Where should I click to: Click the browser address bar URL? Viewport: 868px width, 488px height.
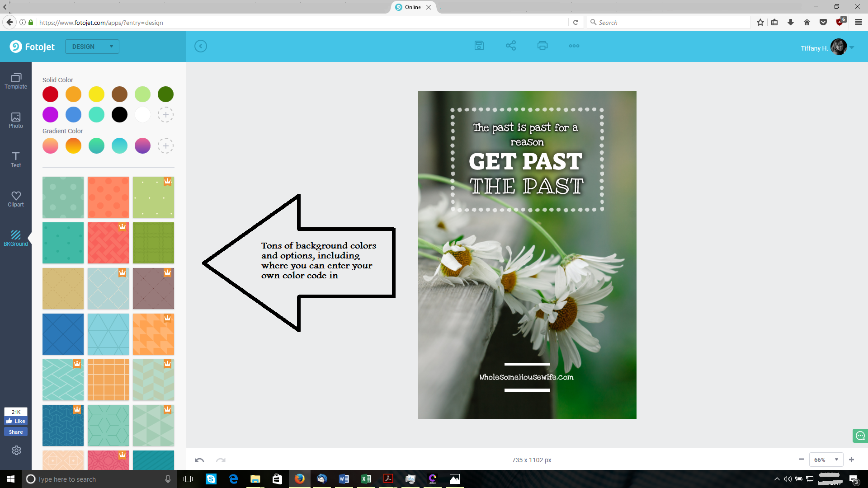click(x=101, y=23)
